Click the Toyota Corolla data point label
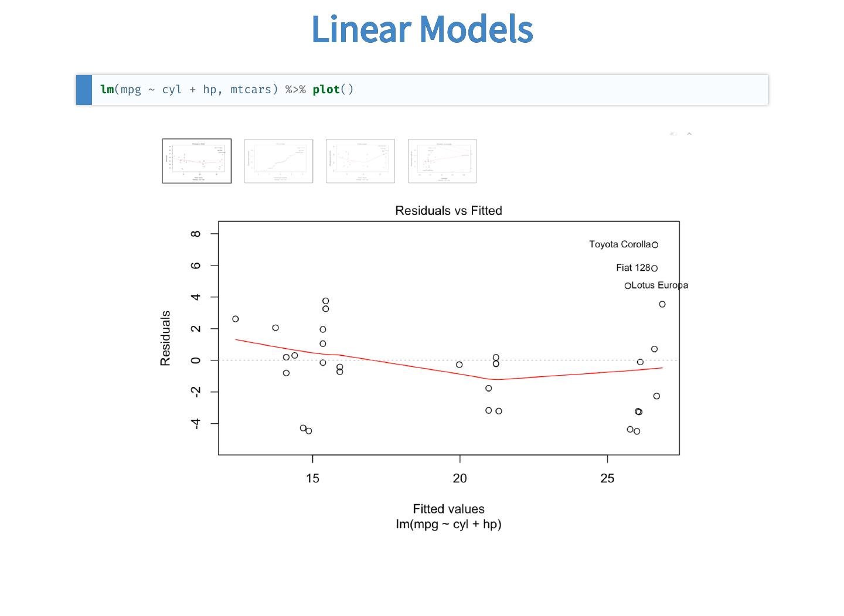This screenshot has width=844, height=616. [x=620, y=244]
